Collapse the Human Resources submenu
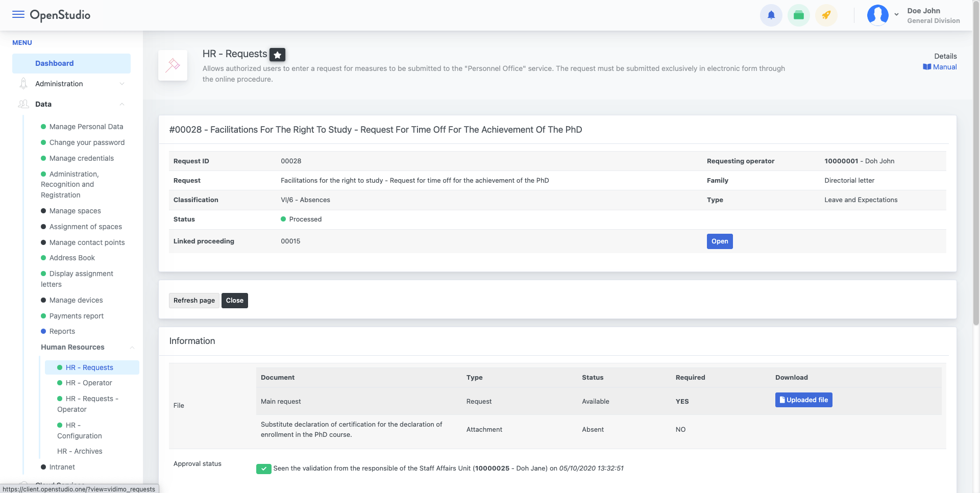This screenshot has height=493, width=980. point(88,347)
